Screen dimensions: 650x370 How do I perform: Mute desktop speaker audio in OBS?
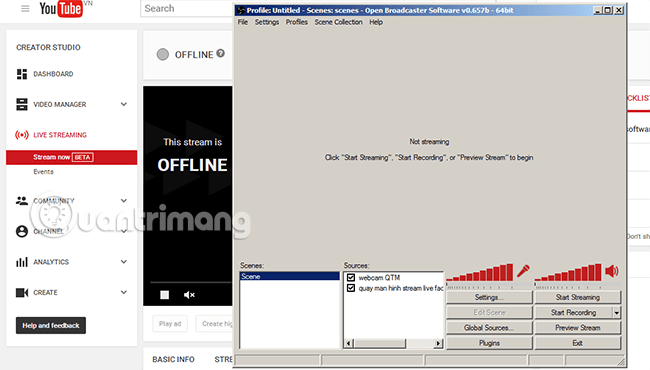[x=612, y=271]
